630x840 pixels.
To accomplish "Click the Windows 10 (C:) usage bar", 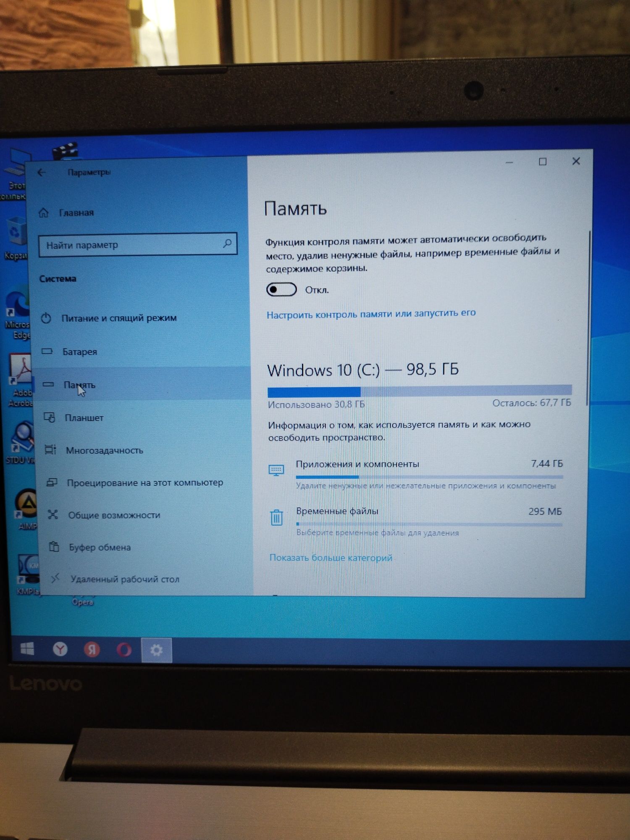I will click(420, 391).
